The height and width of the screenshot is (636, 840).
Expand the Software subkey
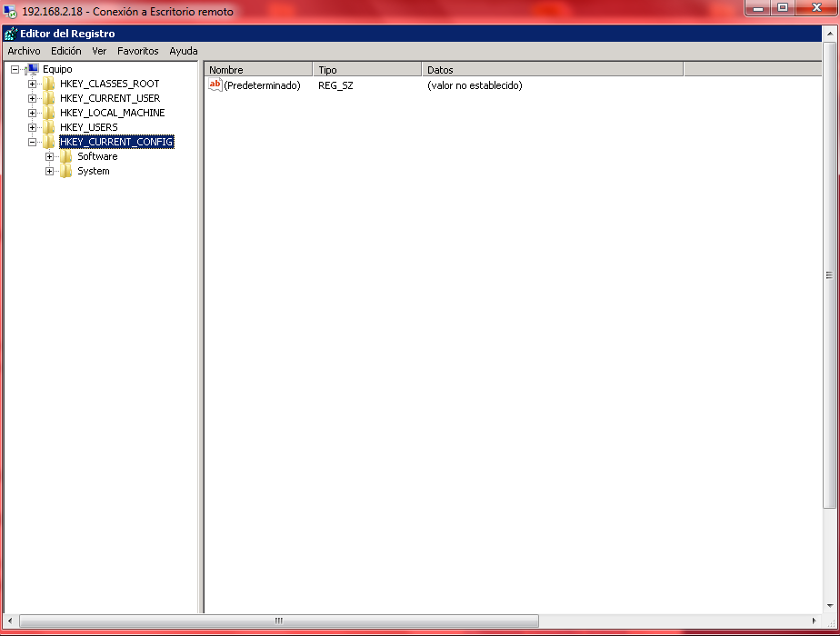(49, 156)
